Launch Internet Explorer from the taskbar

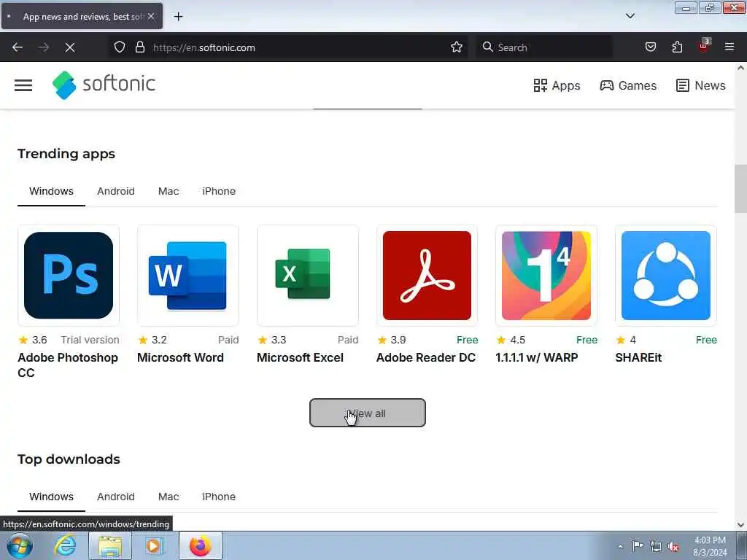click(65, 545)
